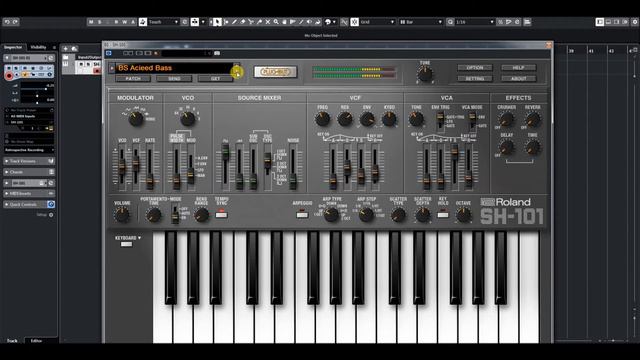
Task: Click the synth VOLUME knob
Action: coord(122,215)
